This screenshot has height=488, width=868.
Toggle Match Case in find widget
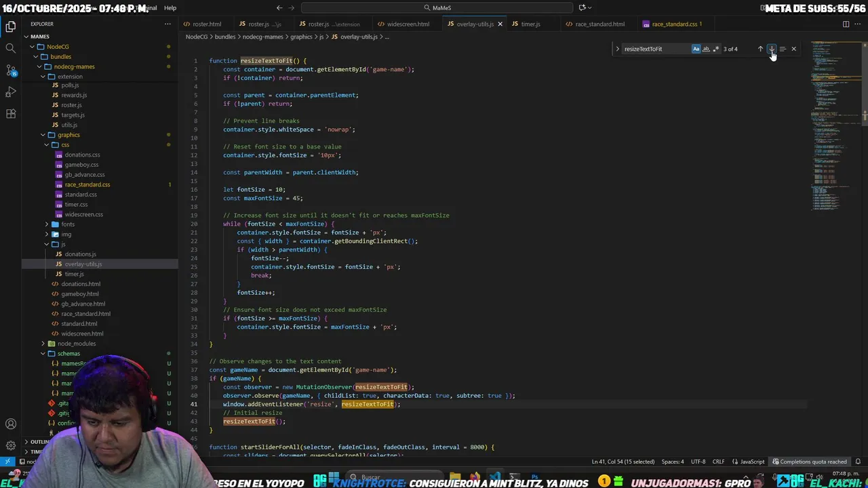(x=696, y=49)
